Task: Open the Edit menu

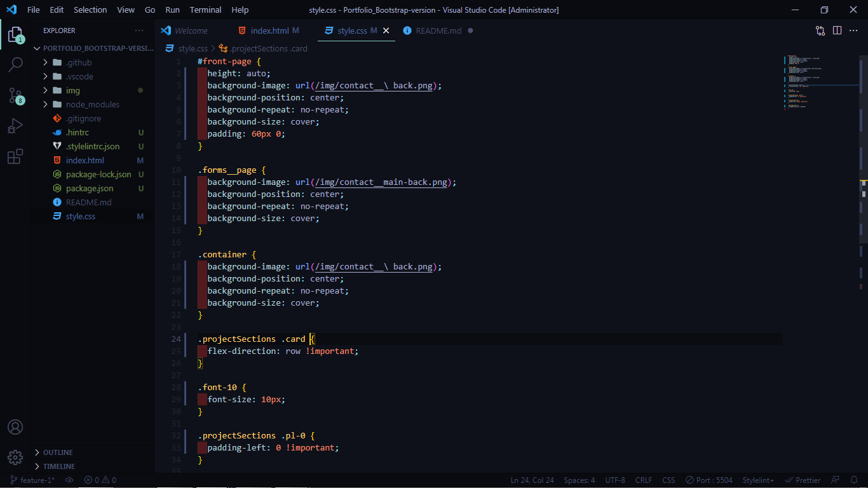Action: (57, 10)
